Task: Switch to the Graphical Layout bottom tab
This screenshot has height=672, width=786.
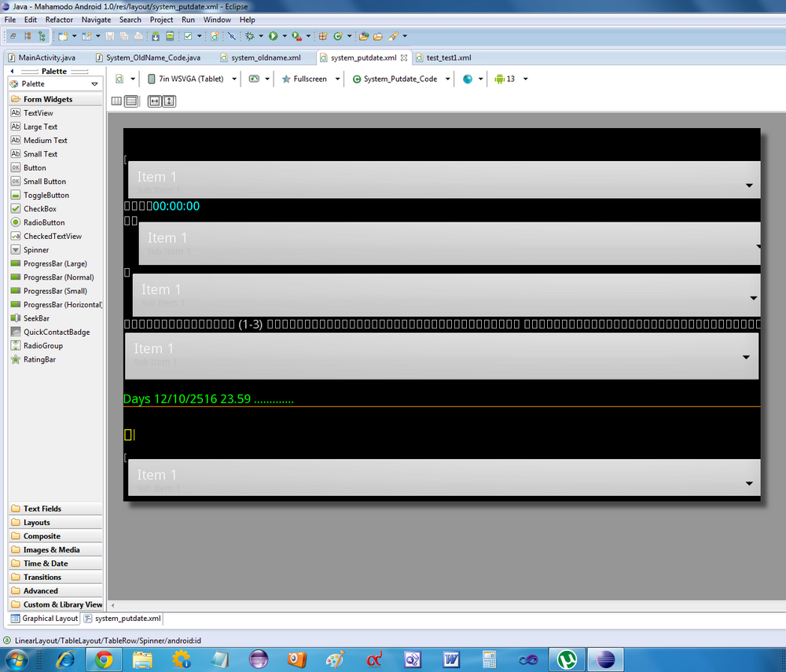Action: [x=45, y=619]
